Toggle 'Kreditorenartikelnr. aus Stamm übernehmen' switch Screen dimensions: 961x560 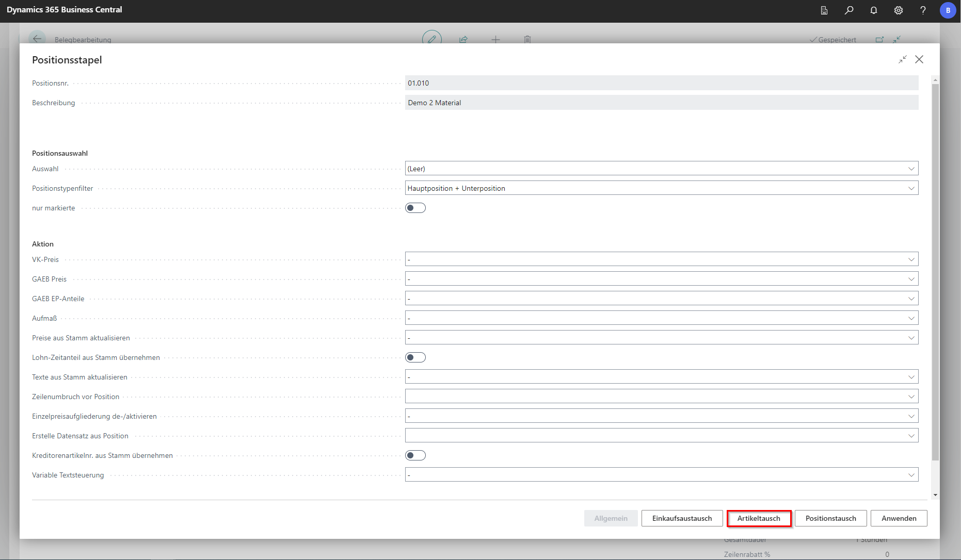(415, 455)
